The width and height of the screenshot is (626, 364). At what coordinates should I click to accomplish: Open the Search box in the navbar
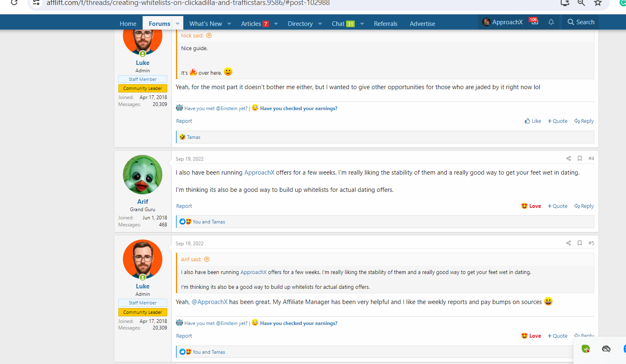click(581, 22)
